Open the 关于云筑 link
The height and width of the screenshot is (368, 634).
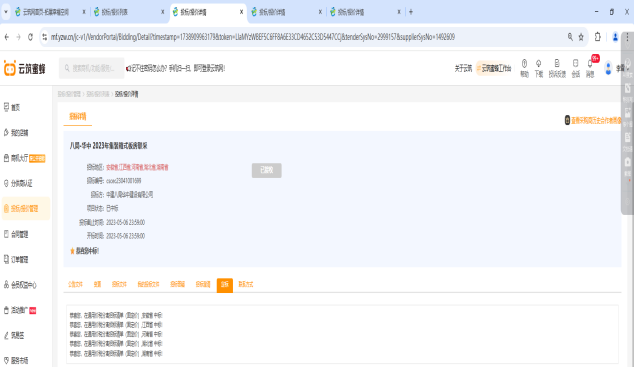463,68
